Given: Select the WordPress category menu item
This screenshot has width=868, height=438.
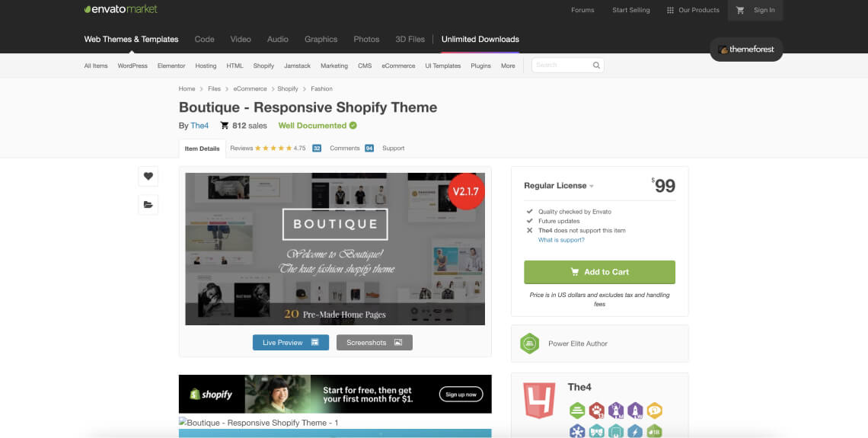Looking at the screenshot, I should [132, 66].
